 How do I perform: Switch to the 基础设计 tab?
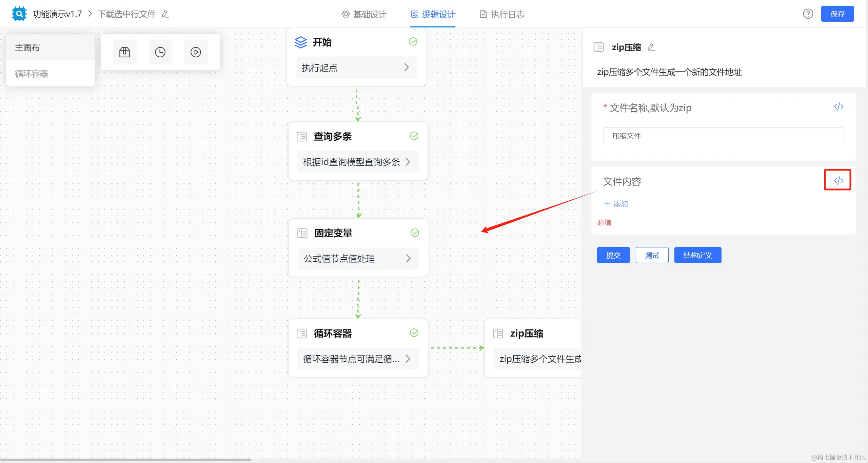coord(364,14)
